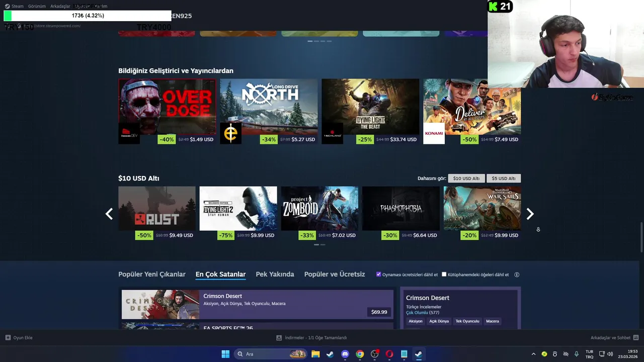Viewport: 644px width, 362px height.
Task: Open File Explorer from taskbar
Action: click(x=315, y=354)
